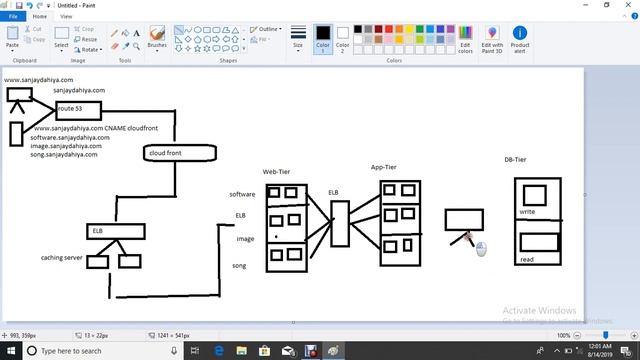Click the Windows Start button
This screenshot has height=360, width=640.
click(x=11, y=351)
